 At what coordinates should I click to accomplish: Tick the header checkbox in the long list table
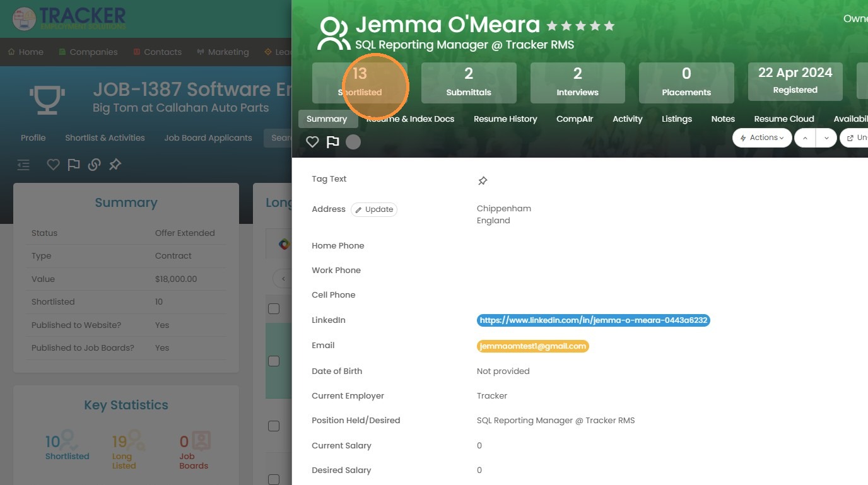[274, 308]
